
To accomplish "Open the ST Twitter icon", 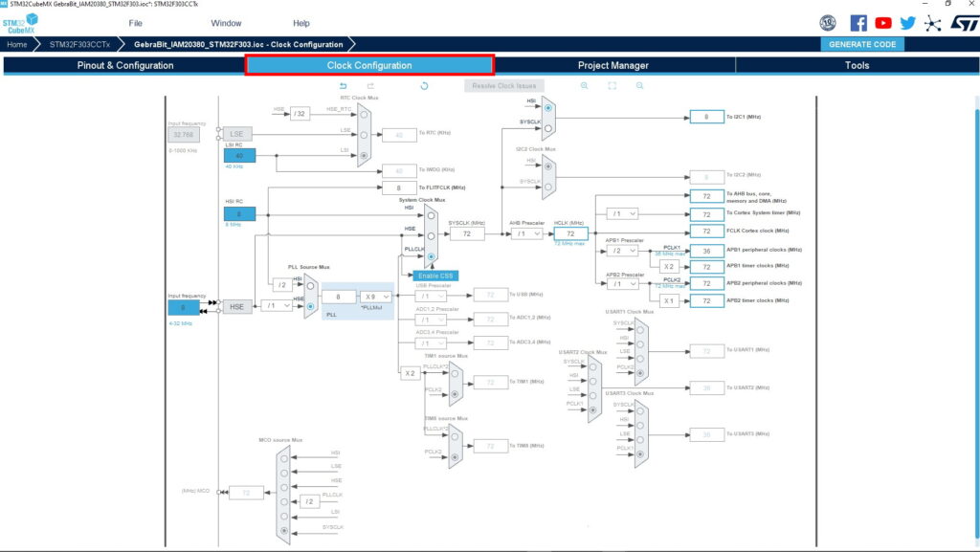I will coord(908,23).
